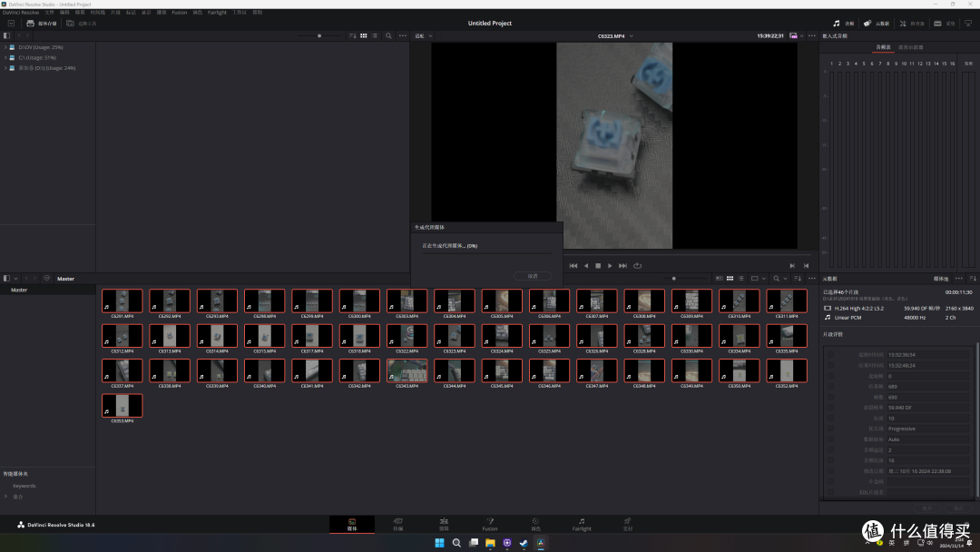Open the Audio panel music-note icon

click(x=837, y=23)
